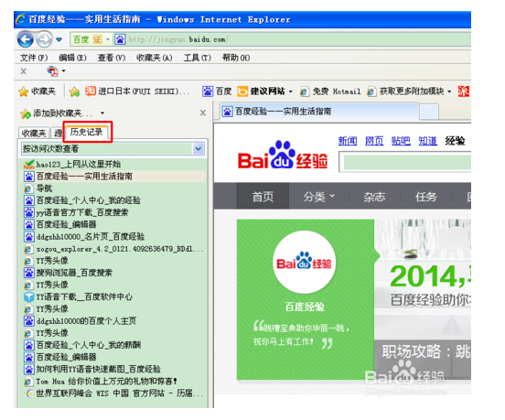Open the 查看(V) menu
This screenshot has width=505, height=420.
112,58
